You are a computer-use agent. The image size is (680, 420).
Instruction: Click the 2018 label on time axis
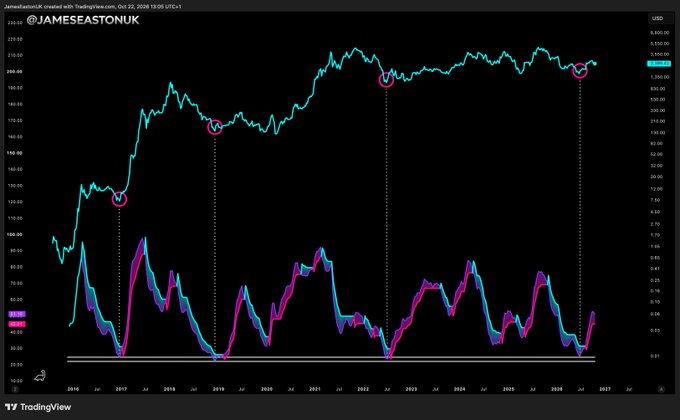[170, 389]
